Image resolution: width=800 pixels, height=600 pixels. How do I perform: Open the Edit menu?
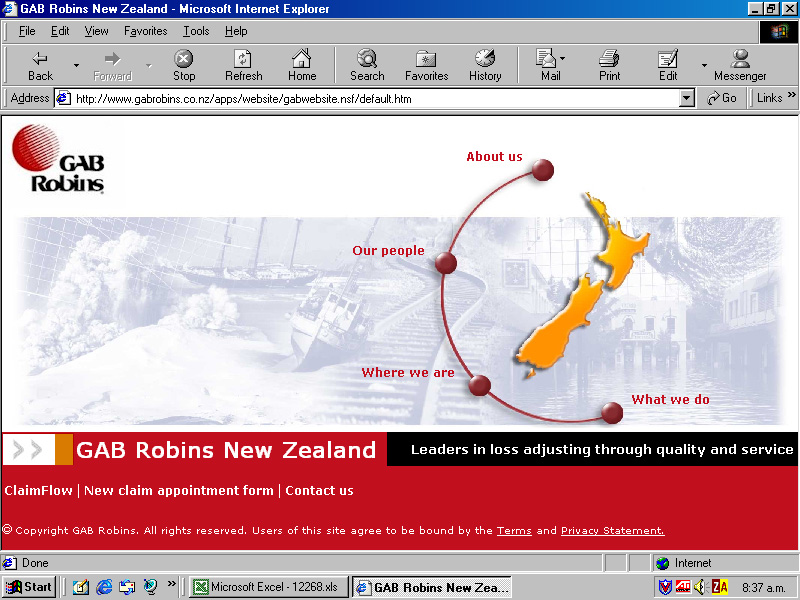(x=60, y=31)
